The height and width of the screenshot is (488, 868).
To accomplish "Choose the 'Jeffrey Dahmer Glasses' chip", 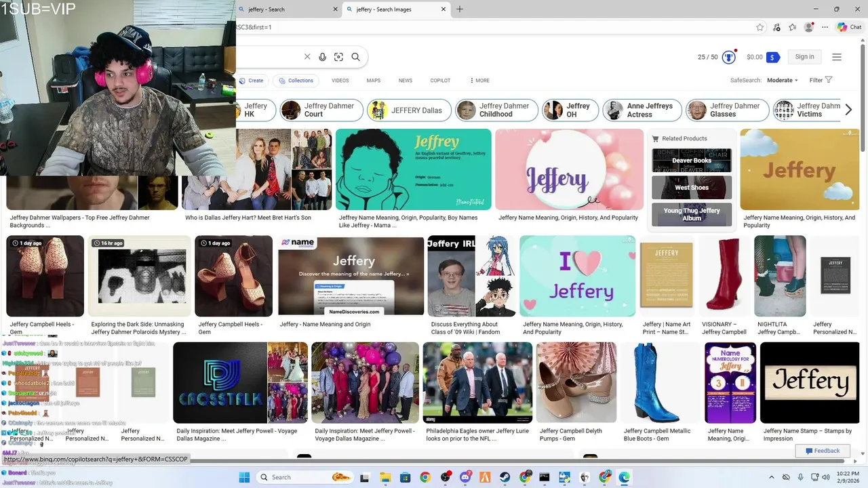I will (x=727, y=110).
